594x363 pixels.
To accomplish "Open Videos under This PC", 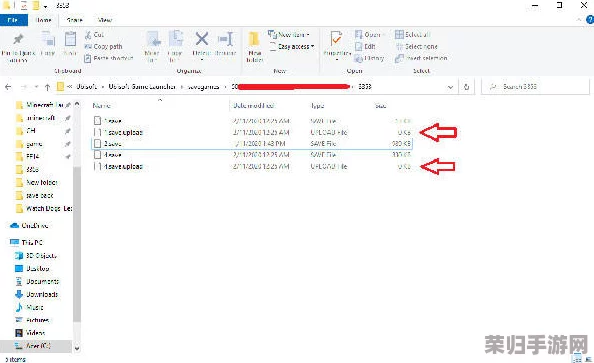I will (x=30, y=333).
